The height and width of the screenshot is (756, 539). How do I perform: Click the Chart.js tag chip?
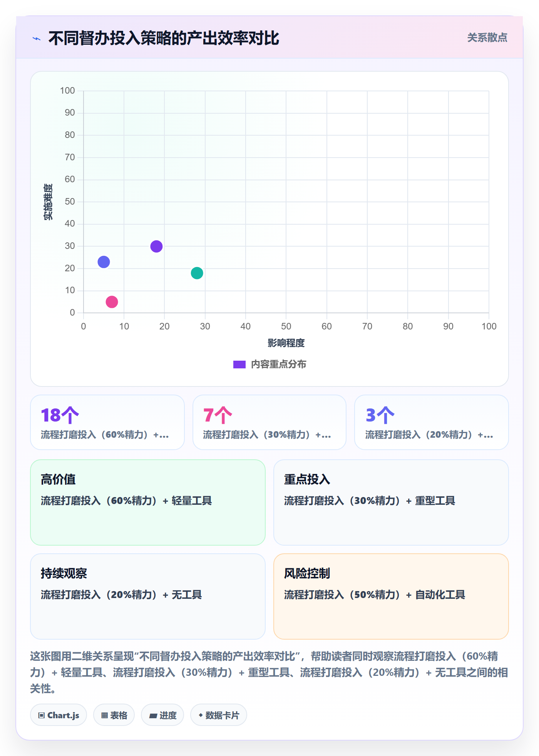pos(59,715)
